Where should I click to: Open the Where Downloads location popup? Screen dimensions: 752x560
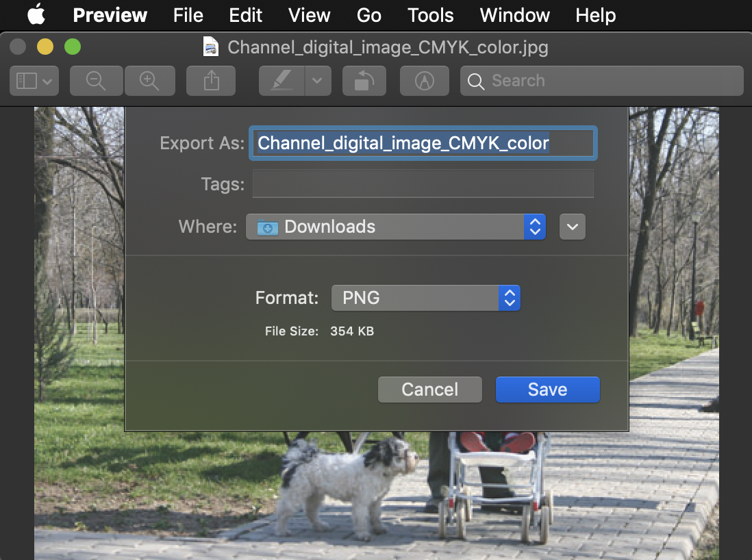[x=396, y=227]
